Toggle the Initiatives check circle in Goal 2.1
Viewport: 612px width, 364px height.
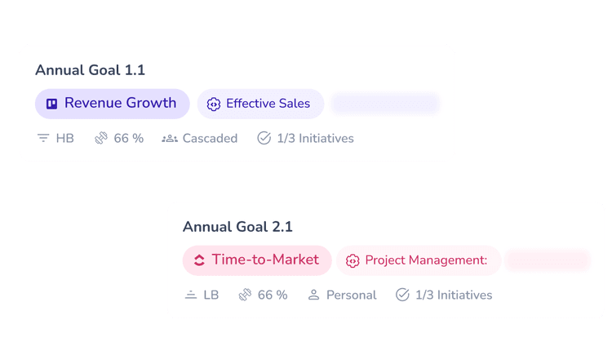(x=402, y=295)
